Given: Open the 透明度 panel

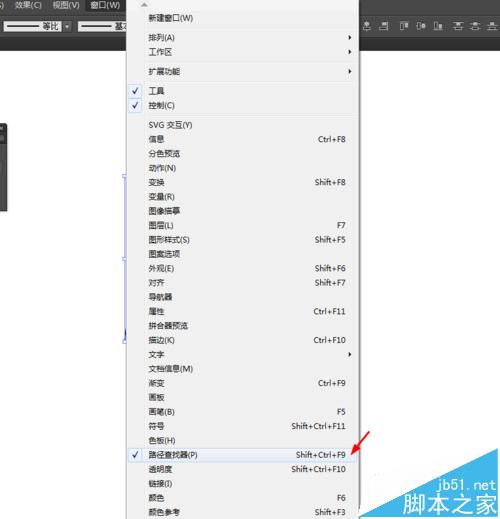Looking at the screenshot, I should coord(243,469).
